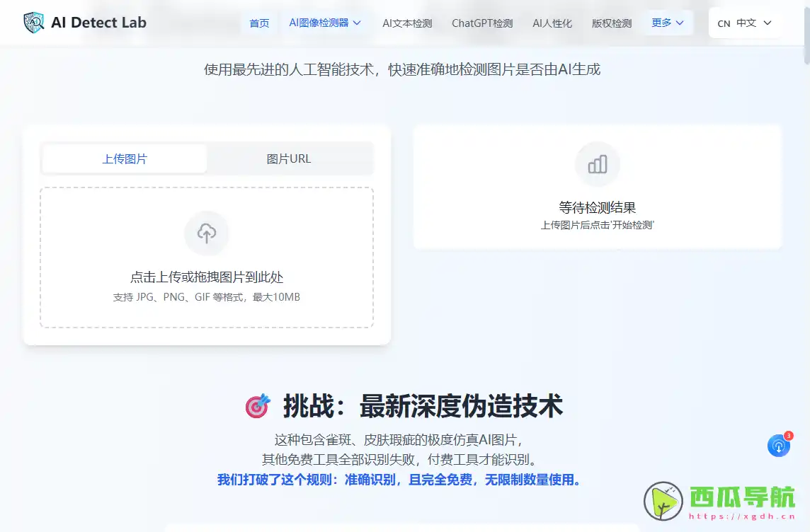
Task: Expand the 更多 menu
Action: [668, 23]
